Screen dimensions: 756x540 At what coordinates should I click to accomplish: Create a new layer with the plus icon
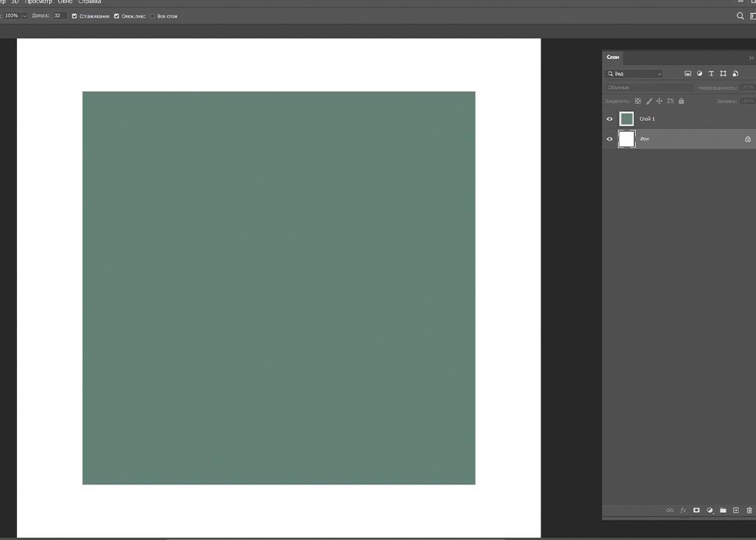[x=736, y=510]
